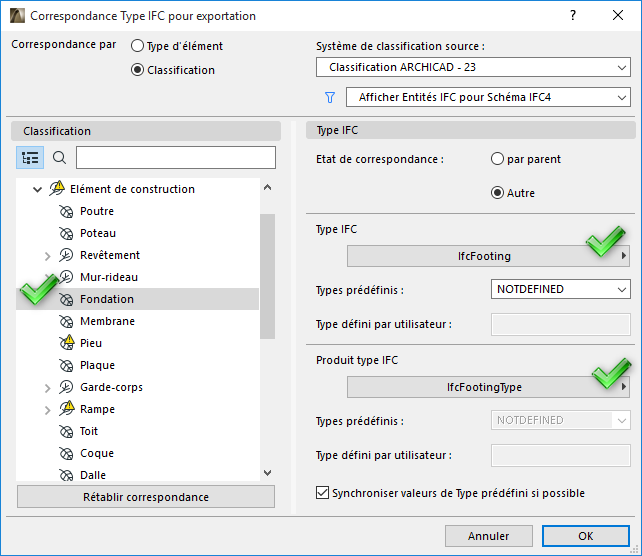
Task: Click the classification search input field
Action: point(175,158)
